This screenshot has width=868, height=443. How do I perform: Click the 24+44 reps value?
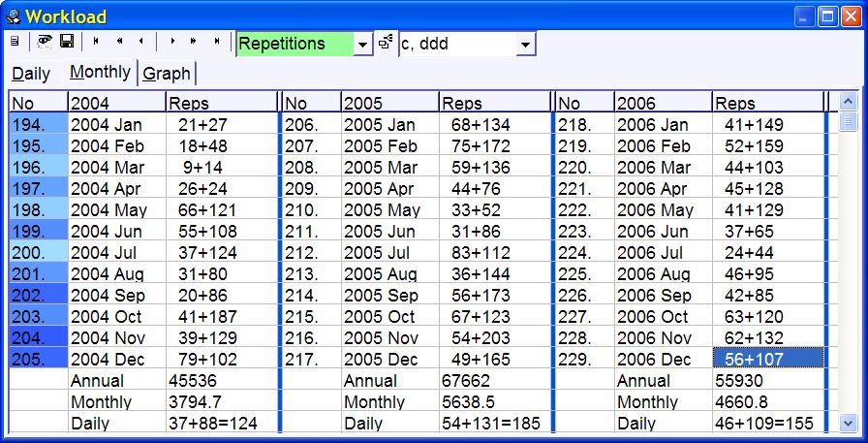click(768, 252)
